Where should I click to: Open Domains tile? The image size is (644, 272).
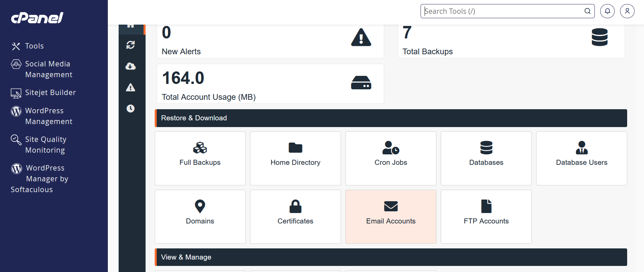(x=200, y=217)
